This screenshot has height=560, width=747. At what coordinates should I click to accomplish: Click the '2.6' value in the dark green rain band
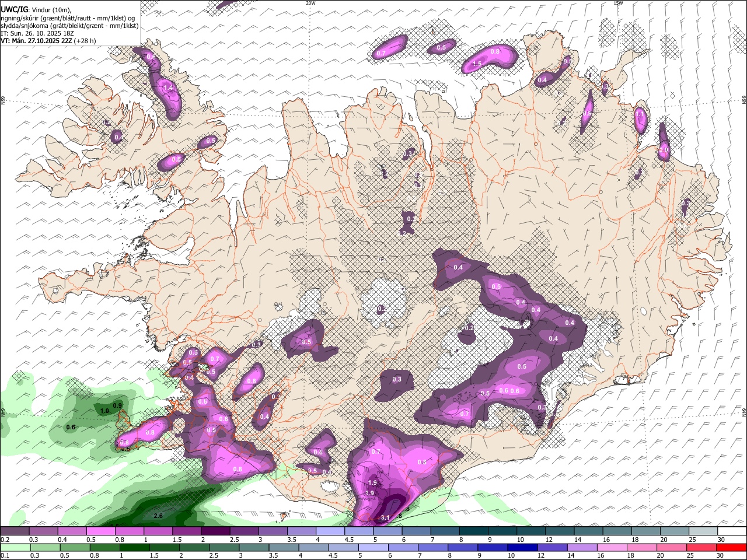point(158,516)
